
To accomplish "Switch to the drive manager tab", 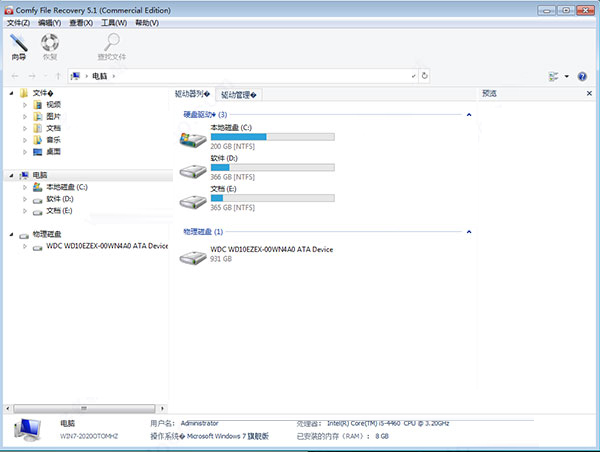I will tap(239, 95).
